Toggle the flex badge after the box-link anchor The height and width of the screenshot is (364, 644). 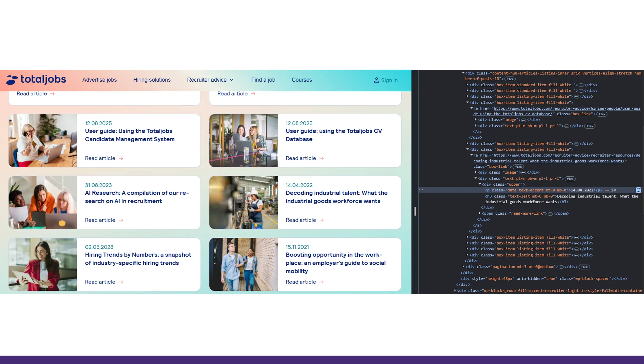tap(602, 114)
